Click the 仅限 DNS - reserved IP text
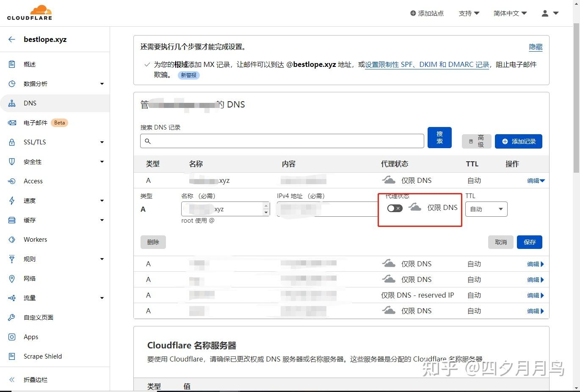This screenshot has width=580, height=392. 417,295
